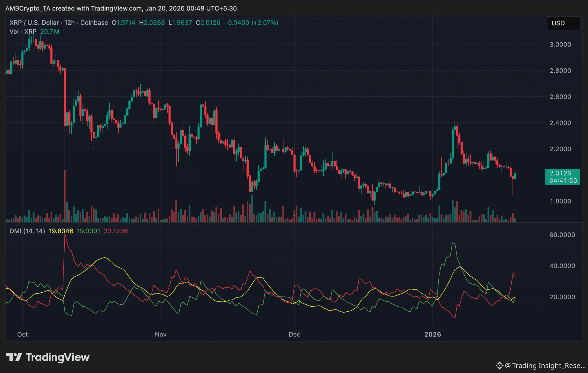Click the Dec label on time axis
This screenshot has height=373, width=588.
tap(294, 334)
